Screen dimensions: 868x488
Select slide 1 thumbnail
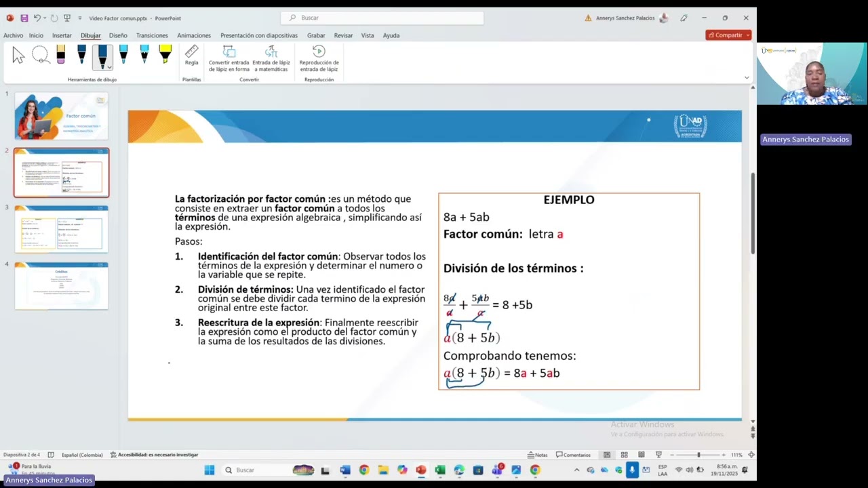click(x=61, y=116)
